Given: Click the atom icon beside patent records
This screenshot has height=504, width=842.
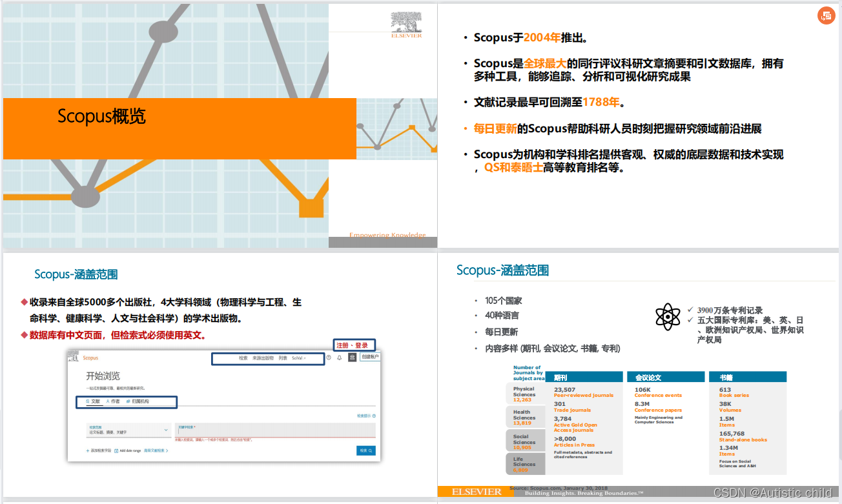Looking at the screenshot, I should click(668, 317).
